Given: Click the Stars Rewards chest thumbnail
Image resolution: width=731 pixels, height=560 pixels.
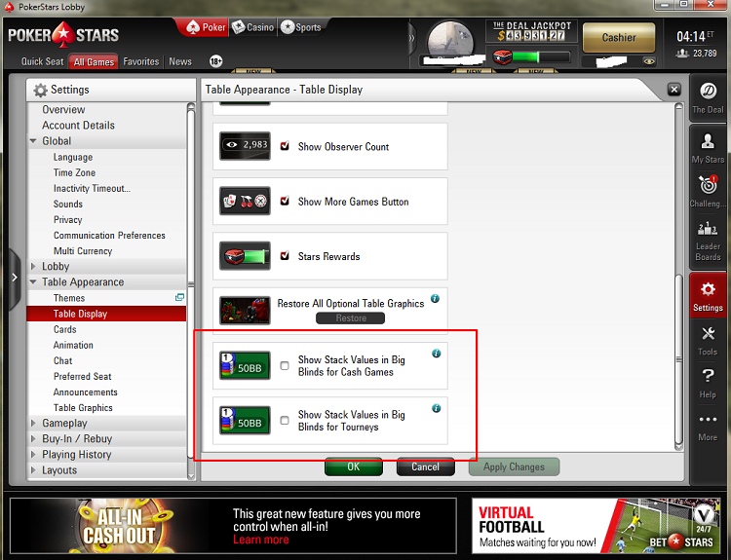Looking at the screenshot, I should (x=245, y=256).
